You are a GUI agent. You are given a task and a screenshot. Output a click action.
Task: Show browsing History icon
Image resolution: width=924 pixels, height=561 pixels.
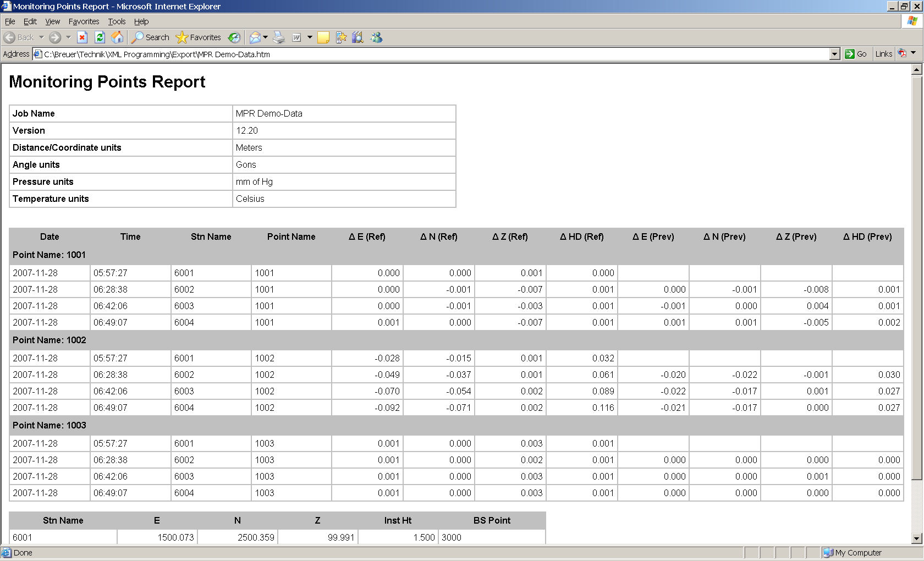point(234,37)
